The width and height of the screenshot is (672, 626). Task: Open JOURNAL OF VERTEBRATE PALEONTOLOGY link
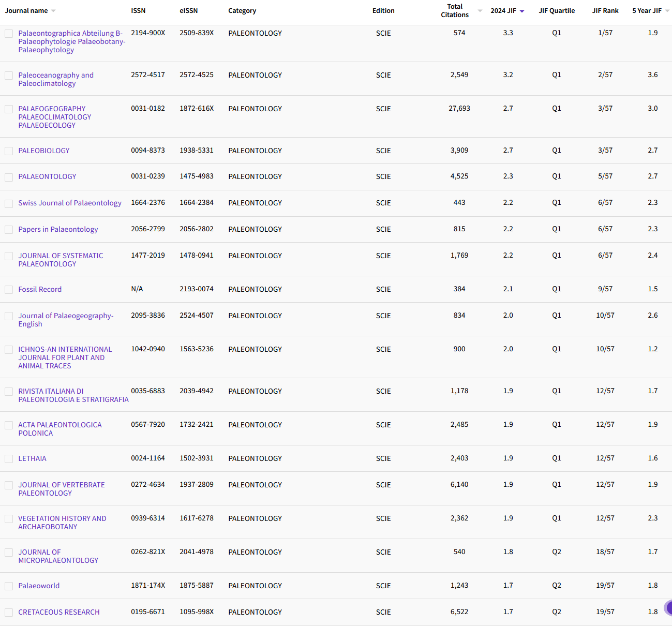click(62, 489)
